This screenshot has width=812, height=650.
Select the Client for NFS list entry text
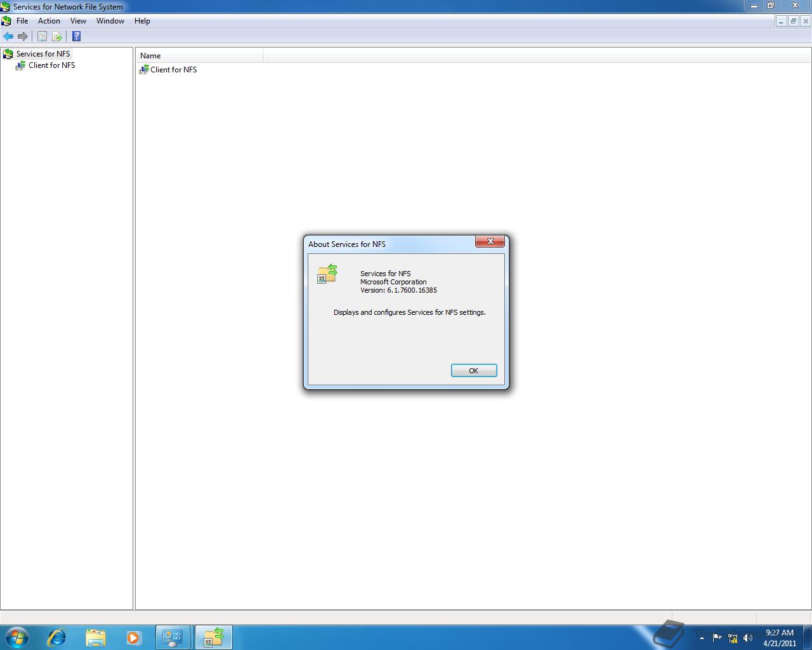(x=174, y=70)
